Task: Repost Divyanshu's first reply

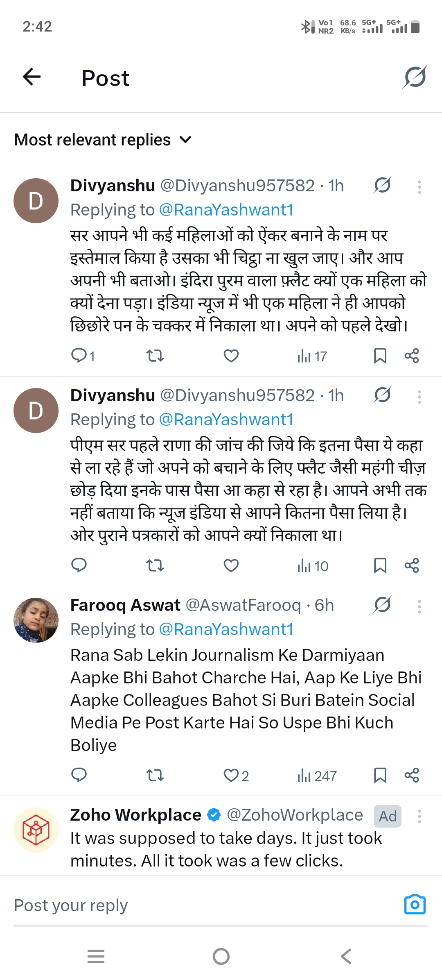Action: (155, 356)
